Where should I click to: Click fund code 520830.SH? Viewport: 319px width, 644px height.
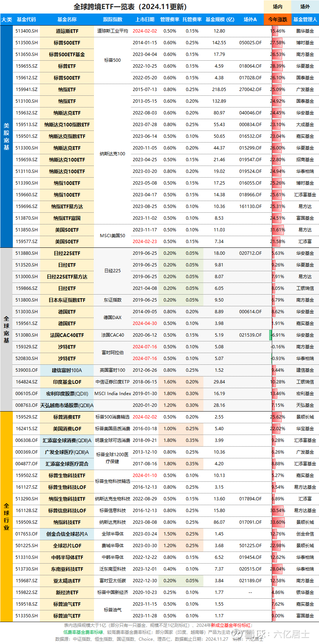26,359
